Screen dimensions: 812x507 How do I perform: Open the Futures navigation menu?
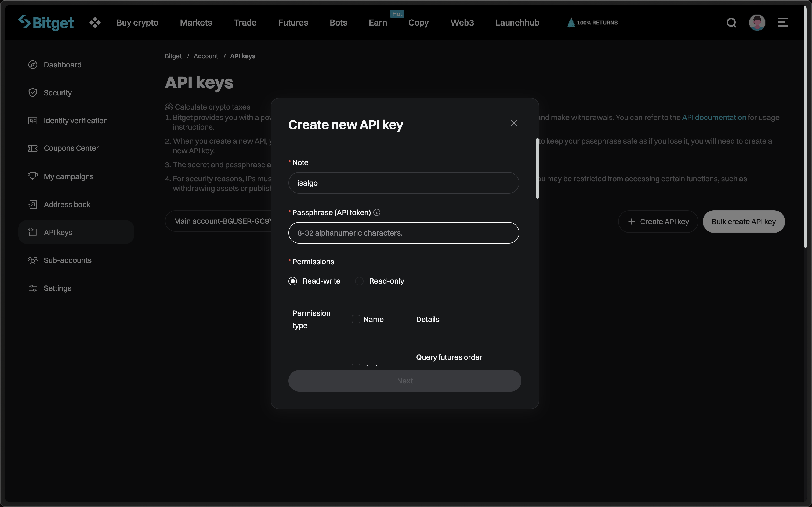click(x=293, y=23)
